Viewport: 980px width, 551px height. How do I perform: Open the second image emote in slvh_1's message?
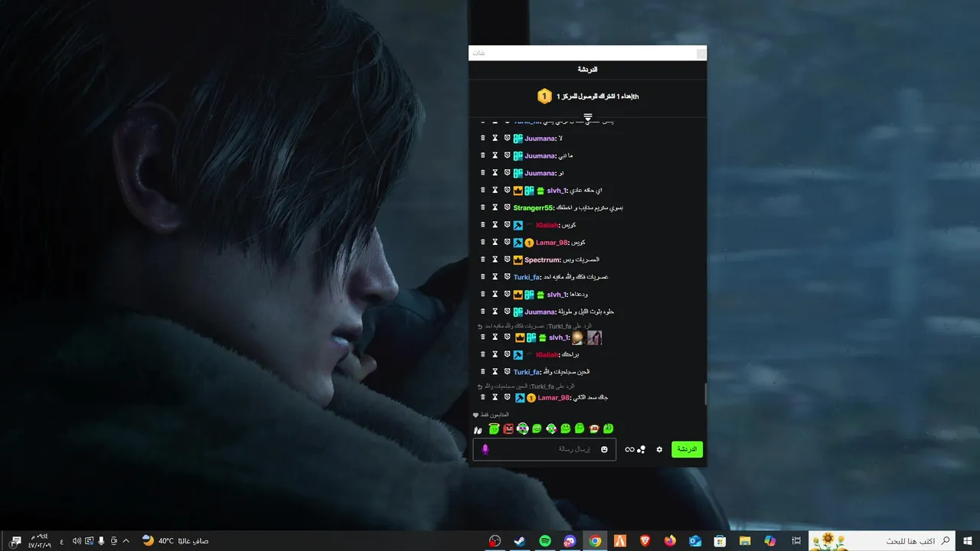point(594,337)
